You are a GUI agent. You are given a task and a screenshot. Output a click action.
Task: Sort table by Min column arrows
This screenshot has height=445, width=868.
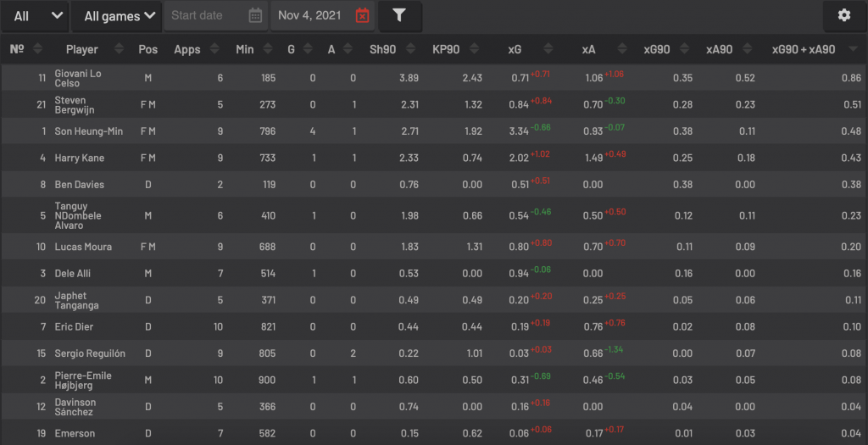pyautogui.click(x=268, y=48)
